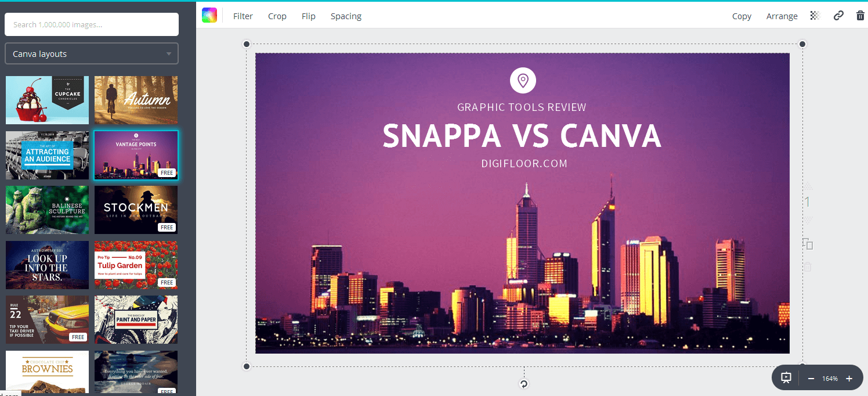Click the 164% zoom level
The height and width of the screenshot is (396, 868).
coord(830,379)
